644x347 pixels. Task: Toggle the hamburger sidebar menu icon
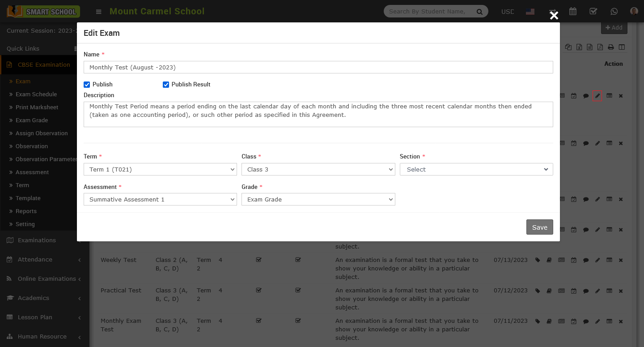(99, 12)
